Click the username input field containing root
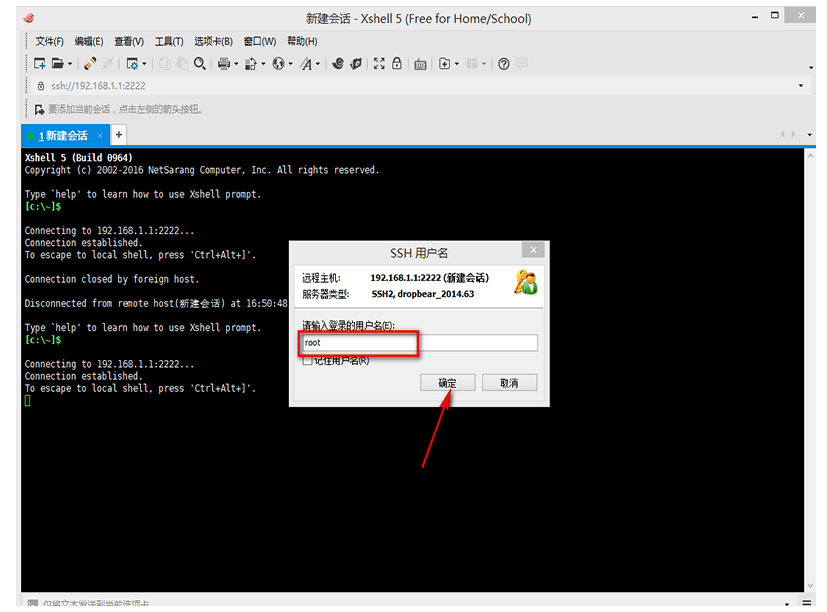The width and height of the screenshot is (827, 612). [420, 343]
